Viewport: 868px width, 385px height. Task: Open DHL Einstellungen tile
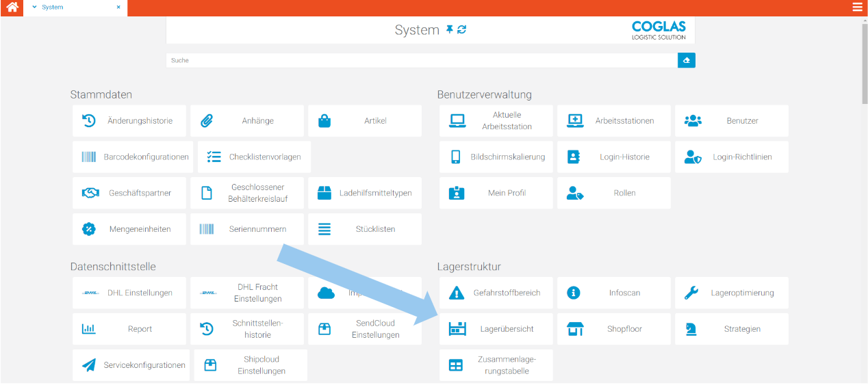(129, 293)
